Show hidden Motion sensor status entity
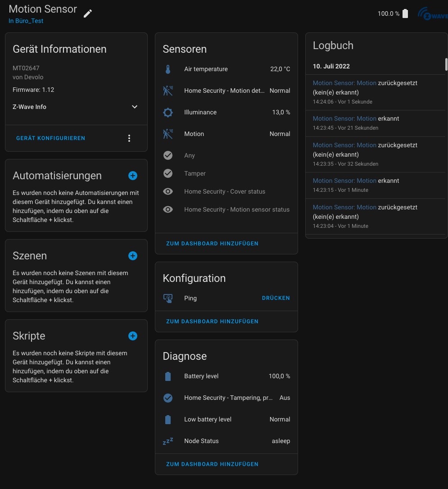 coord(236,209)
